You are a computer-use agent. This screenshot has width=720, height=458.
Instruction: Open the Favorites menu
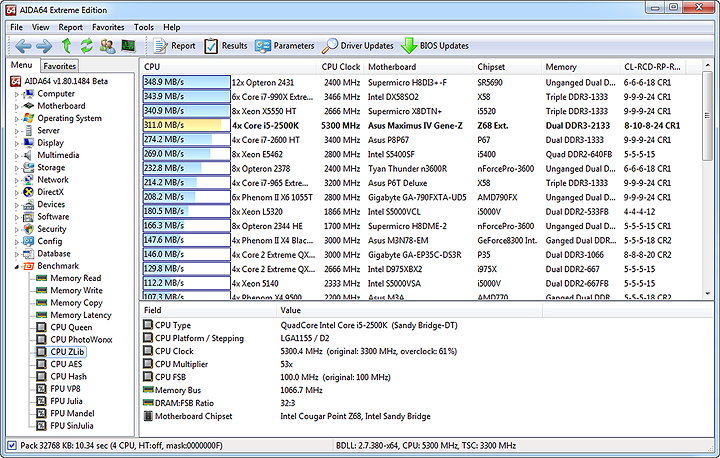[x=108, y=27]
